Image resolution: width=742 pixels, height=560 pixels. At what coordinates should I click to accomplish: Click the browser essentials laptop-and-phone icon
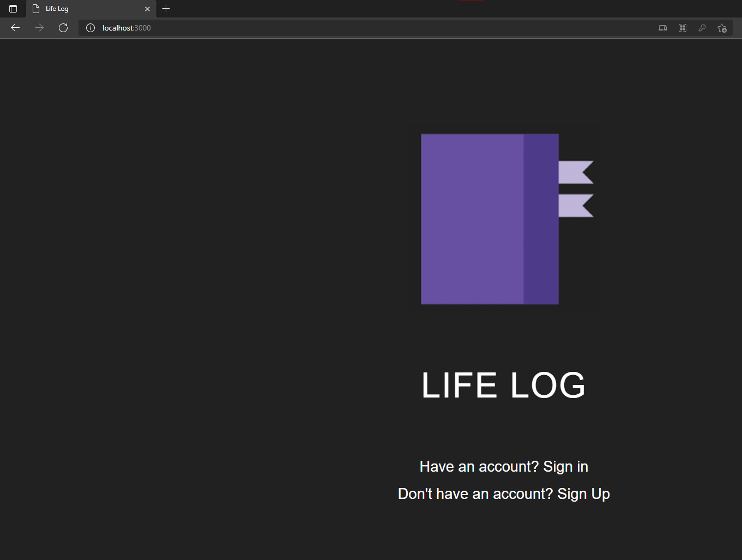[x=662, y=28]
